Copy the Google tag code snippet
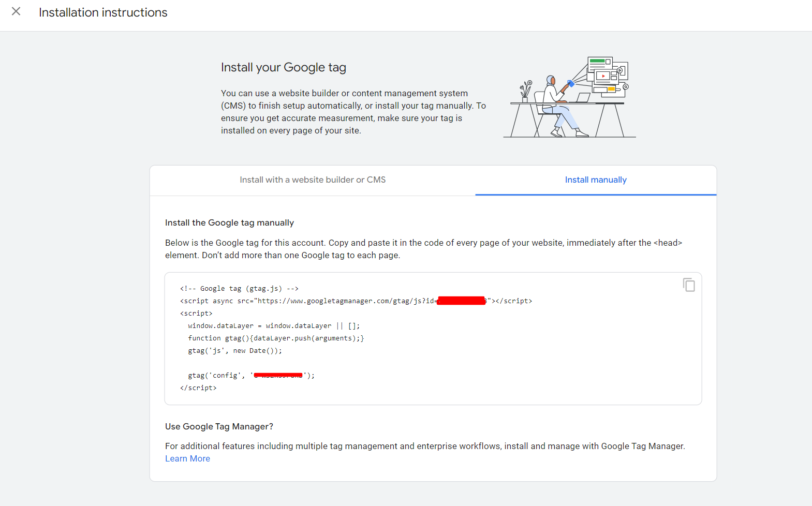 coord(689,285)
